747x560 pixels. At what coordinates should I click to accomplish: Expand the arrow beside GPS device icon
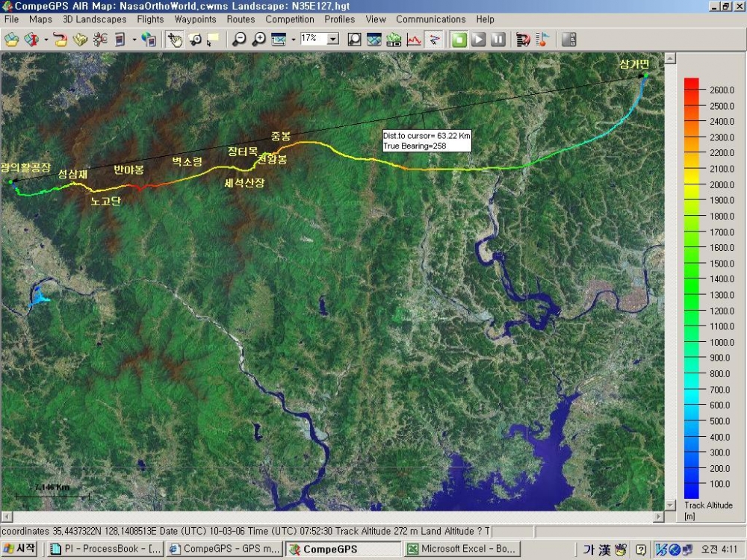pos(134,39)
